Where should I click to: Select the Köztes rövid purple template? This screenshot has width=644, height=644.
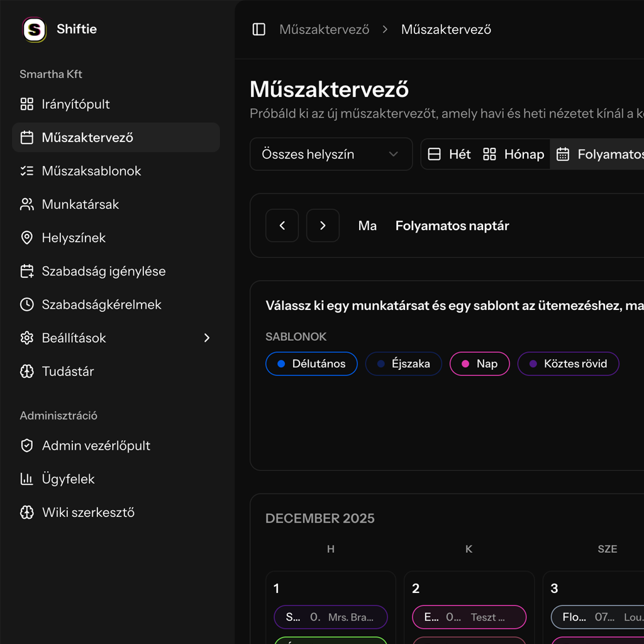(x=568, y=364)
